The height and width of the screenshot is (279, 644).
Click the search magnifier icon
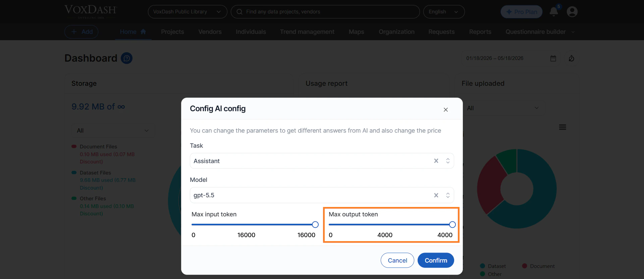[239, 12]
